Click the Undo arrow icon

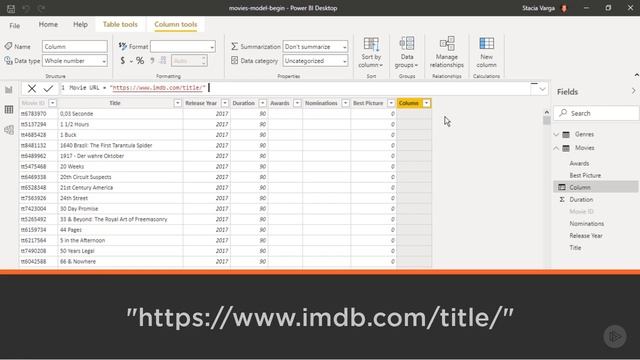(x=26, y=8)
